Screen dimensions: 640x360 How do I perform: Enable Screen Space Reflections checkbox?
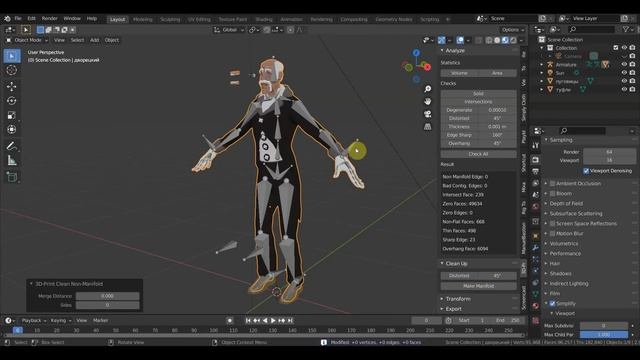pos(552,224)
